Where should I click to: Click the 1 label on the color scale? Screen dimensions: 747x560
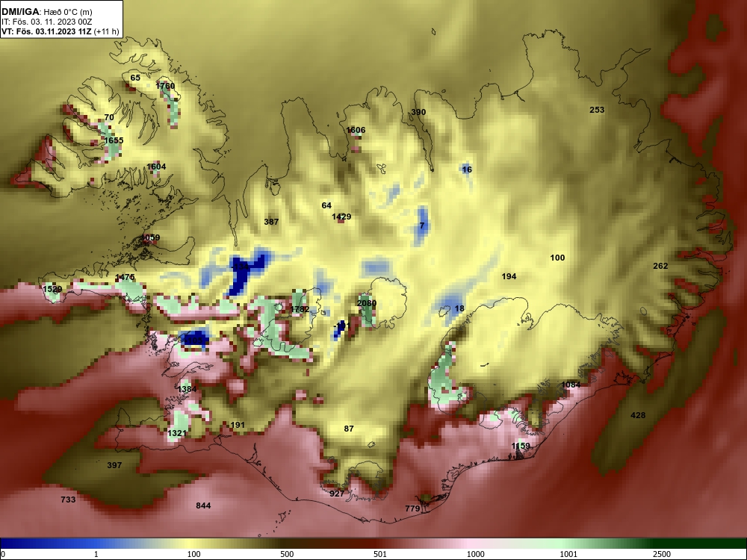coord(96,554)
